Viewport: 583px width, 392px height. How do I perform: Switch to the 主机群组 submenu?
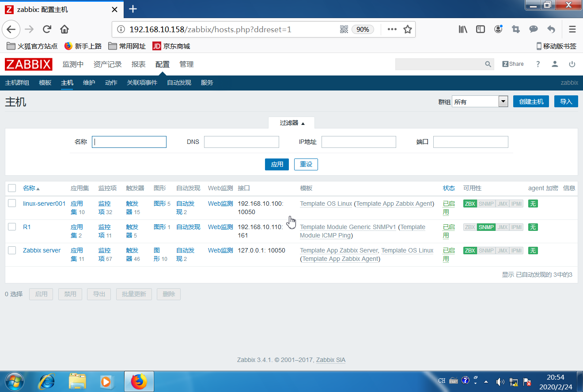[x=17, y=83]
